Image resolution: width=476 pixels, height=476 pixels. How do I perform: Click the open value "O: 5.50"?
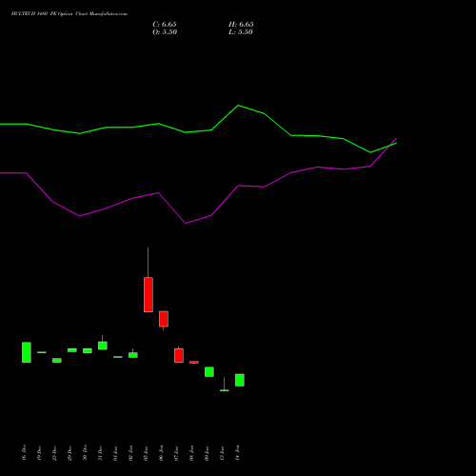click(165, 32)
